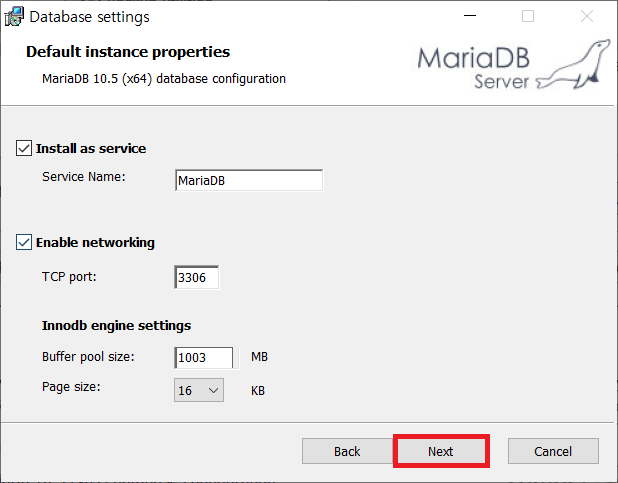Click the Back button
This screenshot has height=483, width=618.
tap(347, 451)
